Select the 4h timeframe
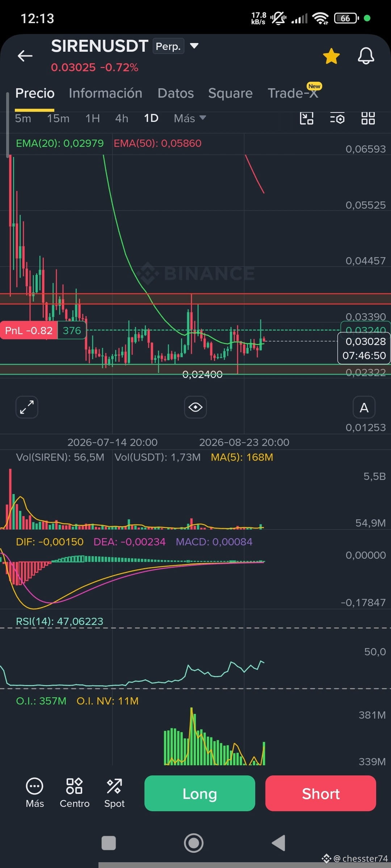Screen dimensions: 391x868 122,118
